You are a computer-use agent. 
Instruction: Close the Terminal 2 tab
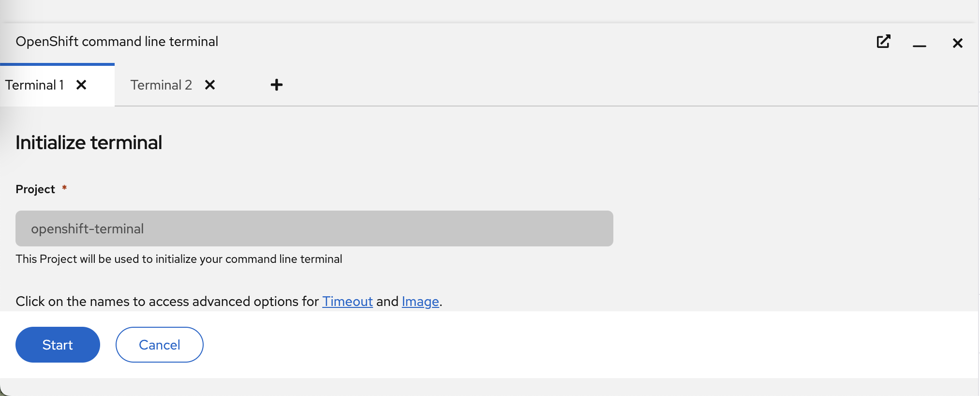pyautogui.click(x=210, y=85)
